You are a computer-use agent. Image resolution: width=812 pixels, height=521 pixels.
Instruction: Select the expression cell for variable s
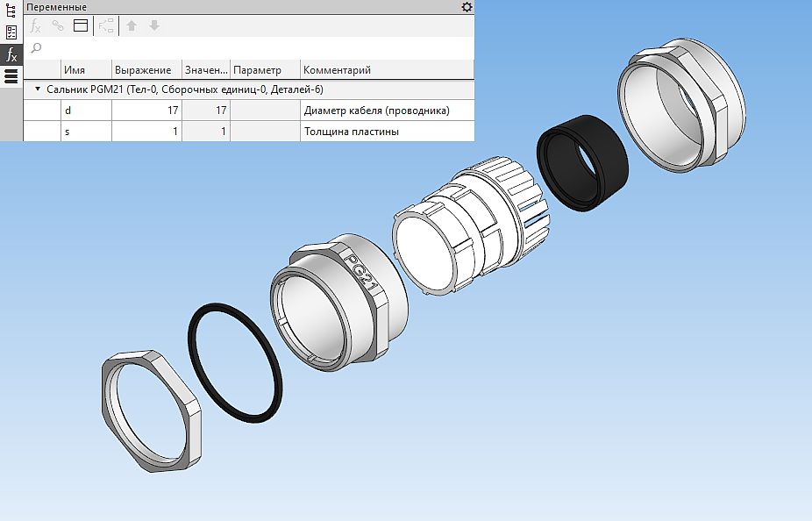(x=146, y=132)
